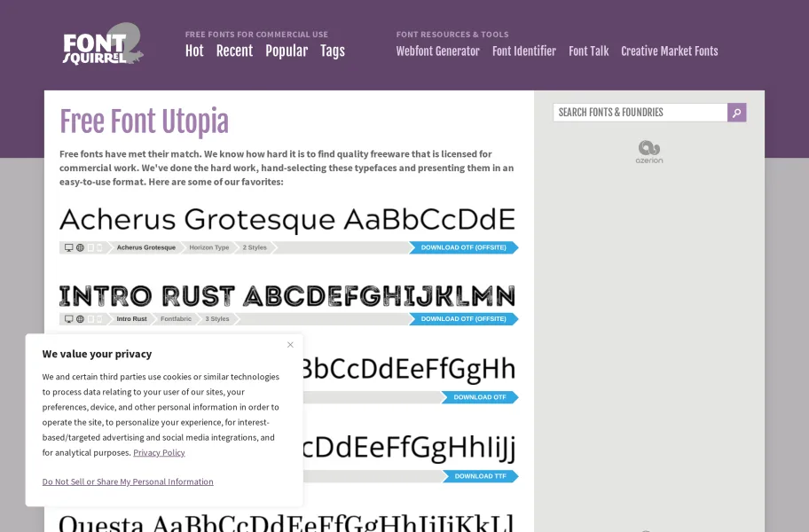
Task: Click ebook tablet icon in Intro Rust row
Action: [x=90, y=319]
